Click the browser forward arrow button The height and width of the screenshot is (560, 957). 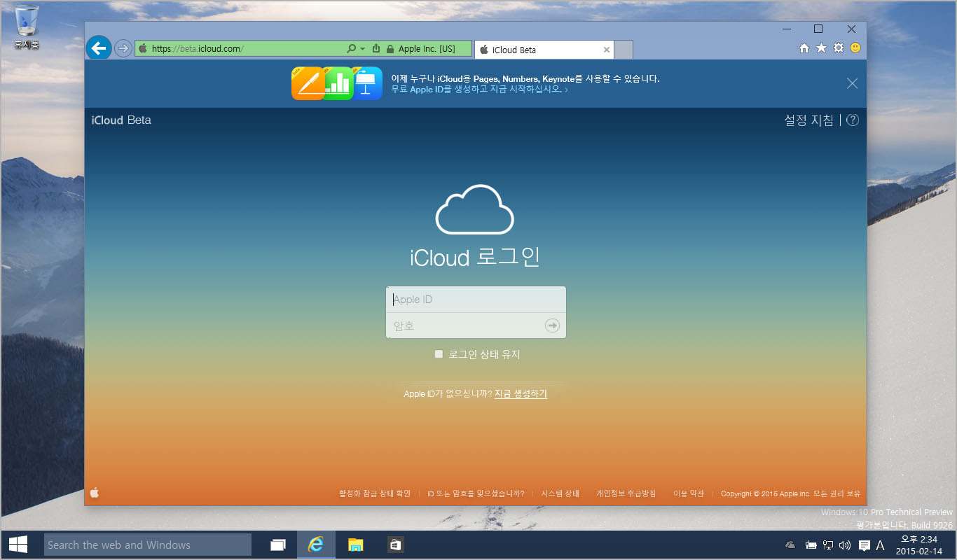pos(123,48)
